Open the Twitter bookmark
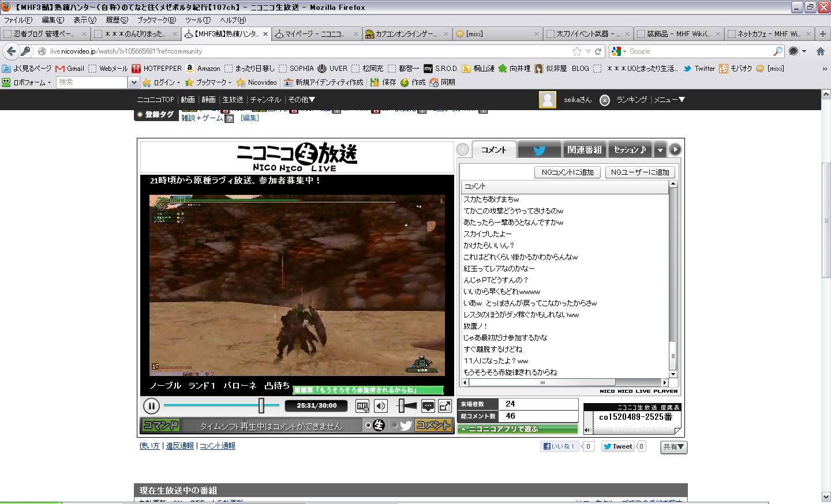Viewport: 831px width, 504px height. [x=699, y=69]
